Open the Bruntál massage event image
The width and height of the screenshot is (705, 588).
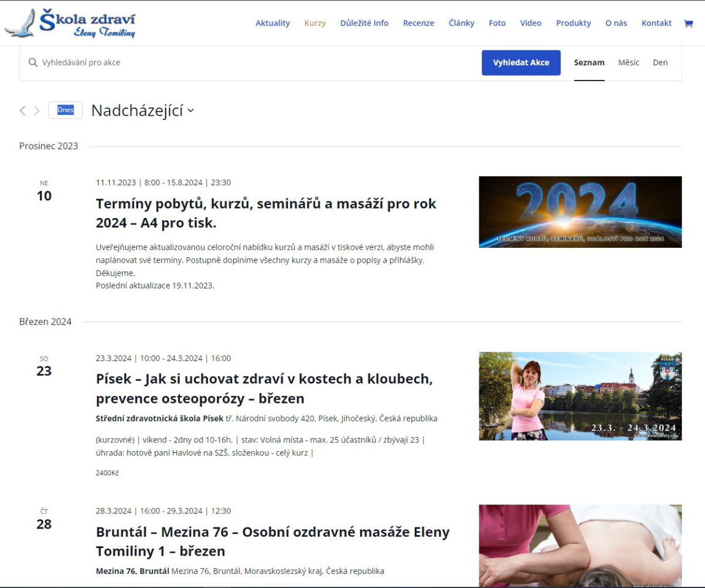point(580,545)
